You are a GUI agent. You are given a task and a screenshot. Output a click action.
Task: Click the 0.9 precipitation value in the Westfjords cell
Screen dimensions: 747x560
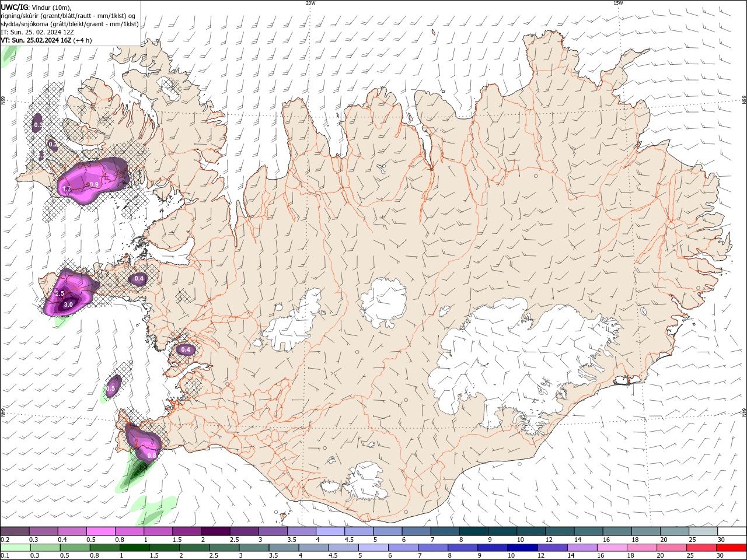pos(94,184)
